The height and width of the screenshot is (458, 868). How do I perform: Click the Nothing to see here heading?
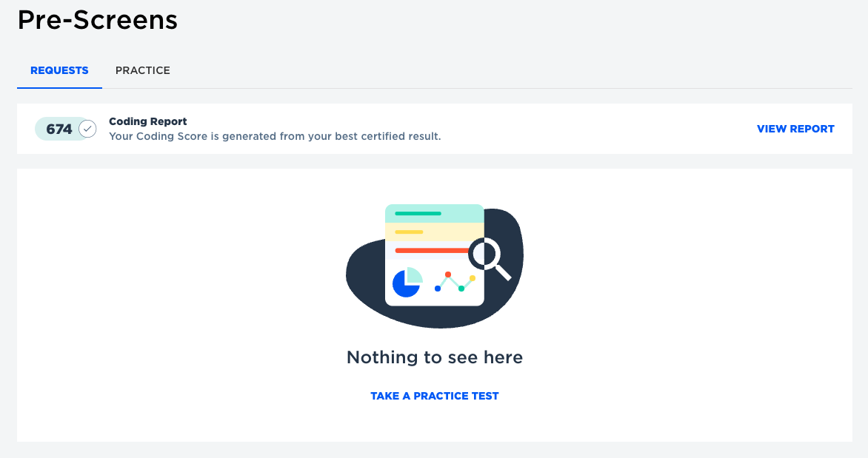pos(435,357)
